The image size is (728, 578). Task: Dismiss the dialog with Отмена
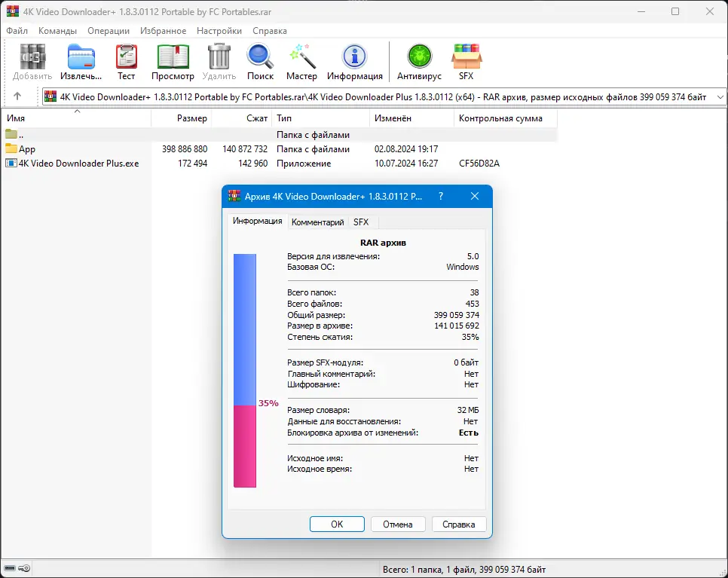tap(398, 524)
